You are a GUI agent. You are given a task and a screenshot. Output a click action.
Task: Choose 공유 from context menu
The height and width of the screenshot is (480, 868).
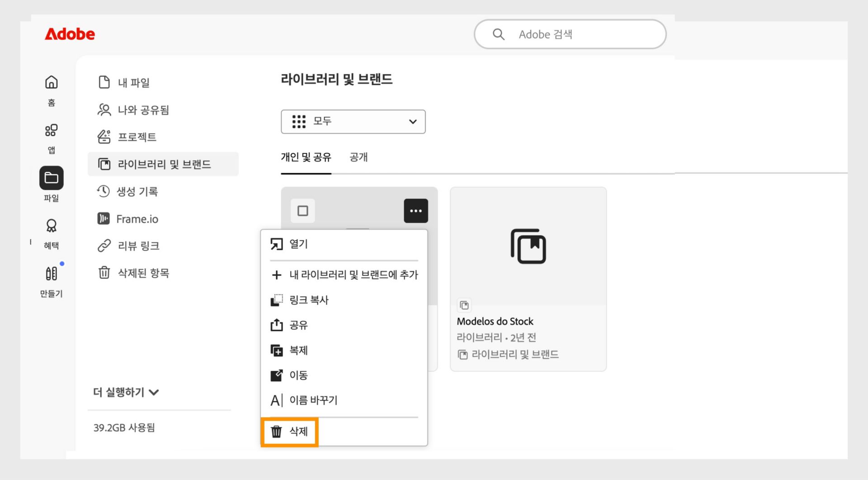[344, 325]
